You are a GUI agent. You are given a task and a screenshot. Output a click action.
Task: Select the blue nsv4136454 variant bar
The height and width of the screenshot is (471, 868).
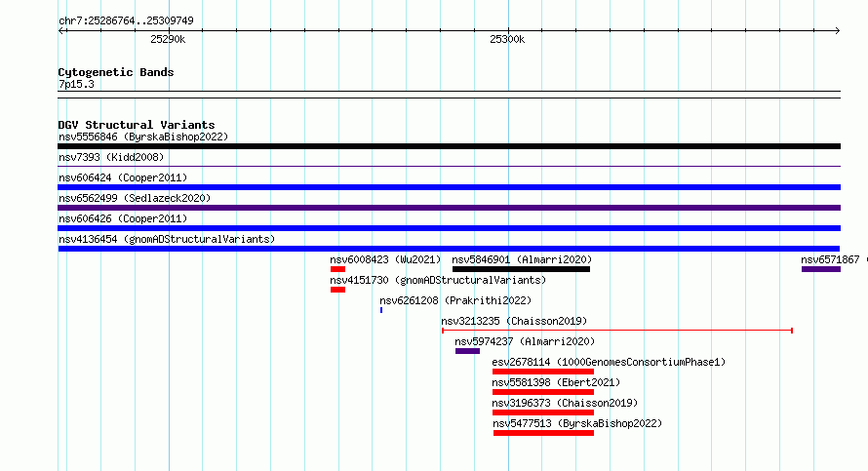pyautogui.click(x=449, y=249)
